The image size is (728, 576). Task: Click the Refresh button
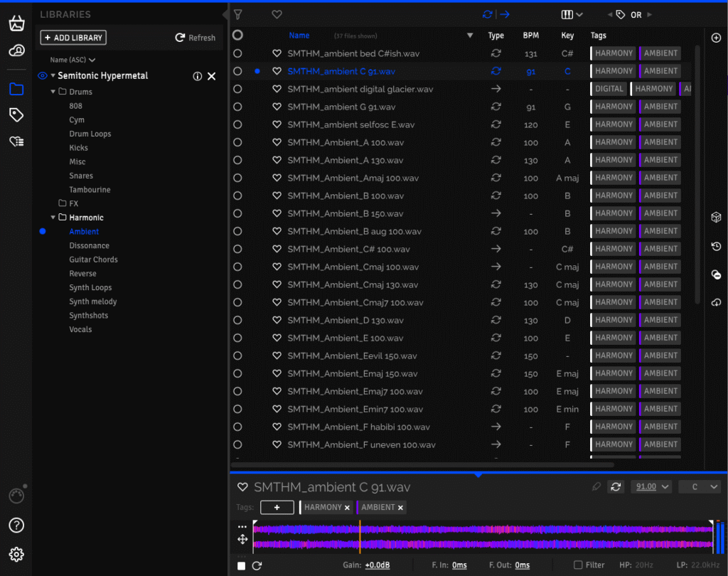(x=196, y=38)
